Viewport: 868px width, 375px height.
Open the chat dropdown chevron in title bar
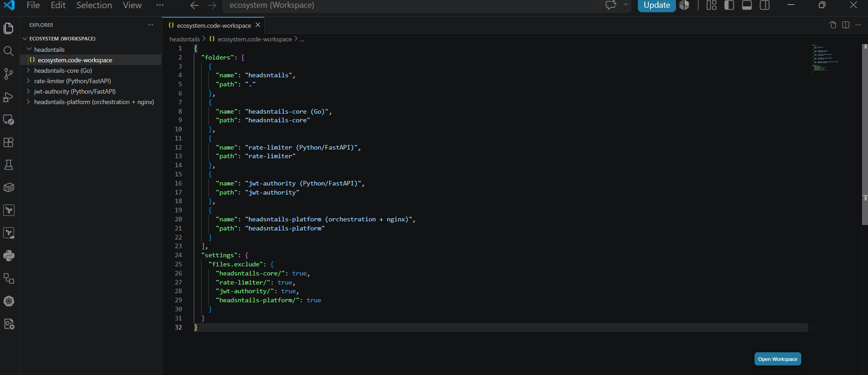click(626, 5)
